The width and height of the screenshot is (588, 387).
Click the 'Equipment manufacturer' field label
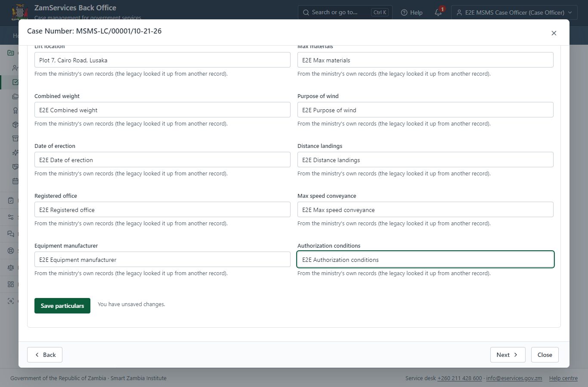click(66, 246)
